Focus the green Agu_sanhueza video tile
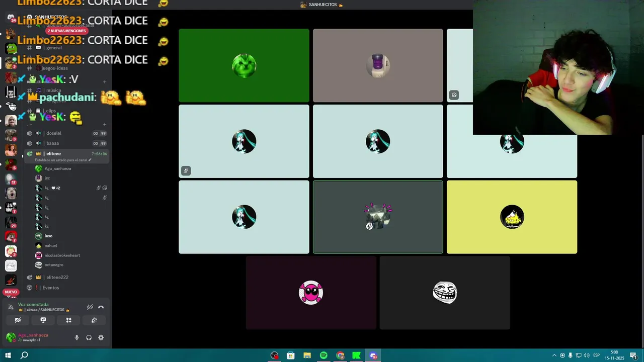 (x=244, y=65)
